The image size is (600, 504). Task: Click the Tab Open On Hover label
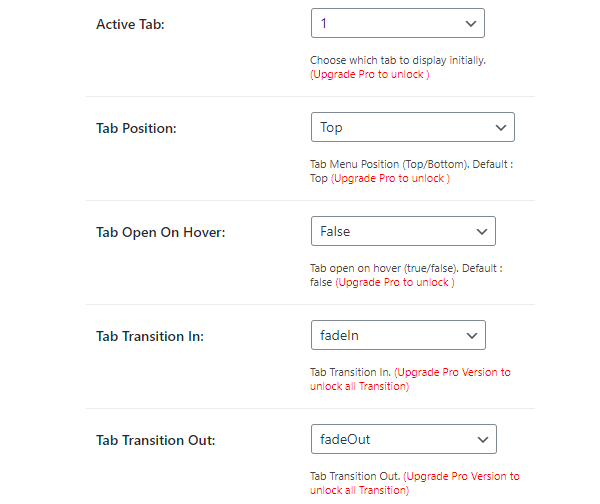(160, 232)
